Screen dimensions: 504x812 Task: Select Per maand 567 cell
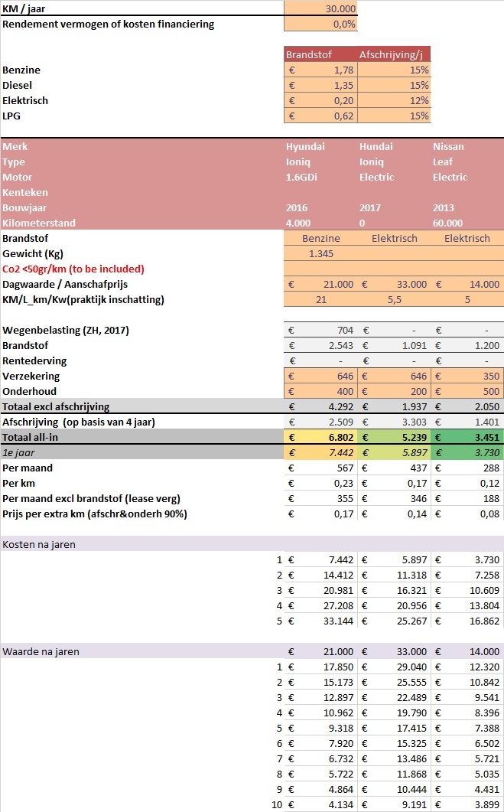pyautogui.click(x=320, y=468)
